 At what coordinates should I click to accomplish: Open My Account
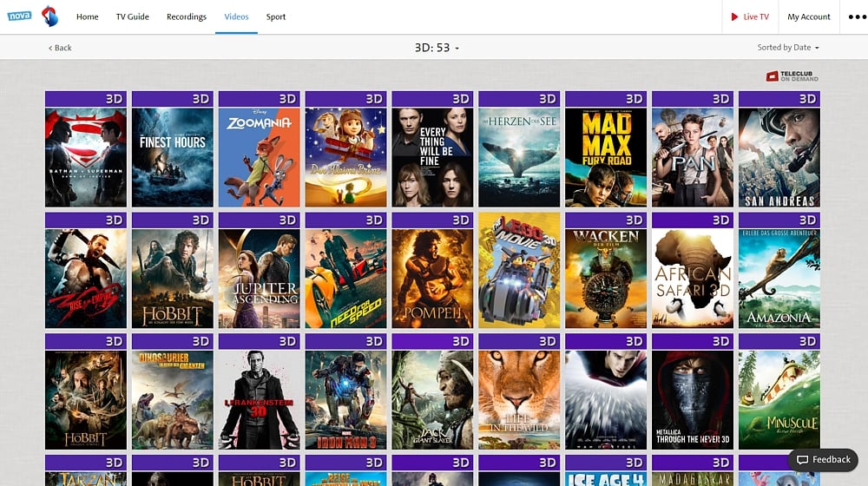pos(809,16)
